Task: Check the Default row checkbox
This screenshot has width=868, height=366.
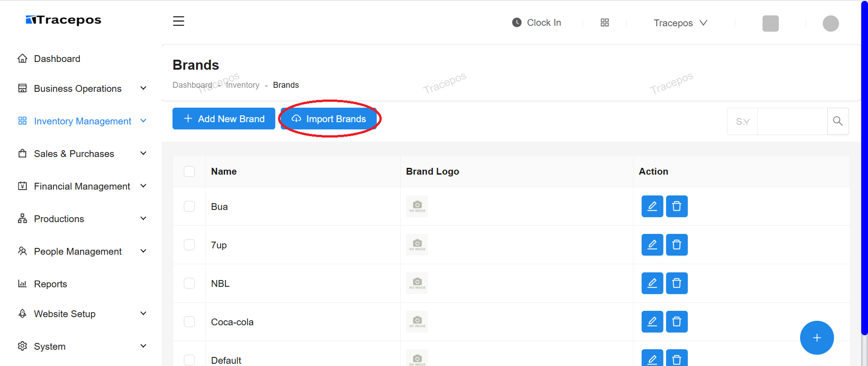Action: point(189,360)
